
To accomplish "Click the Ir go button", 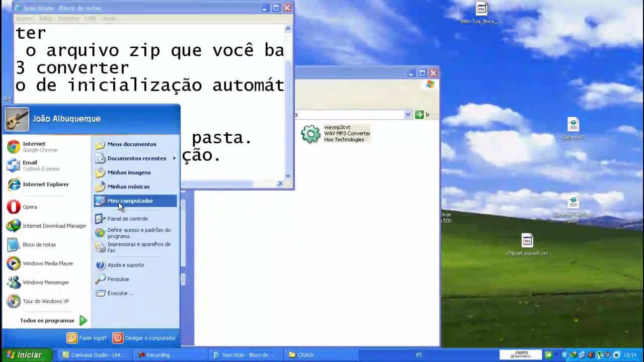I will [x=422, y=115].
